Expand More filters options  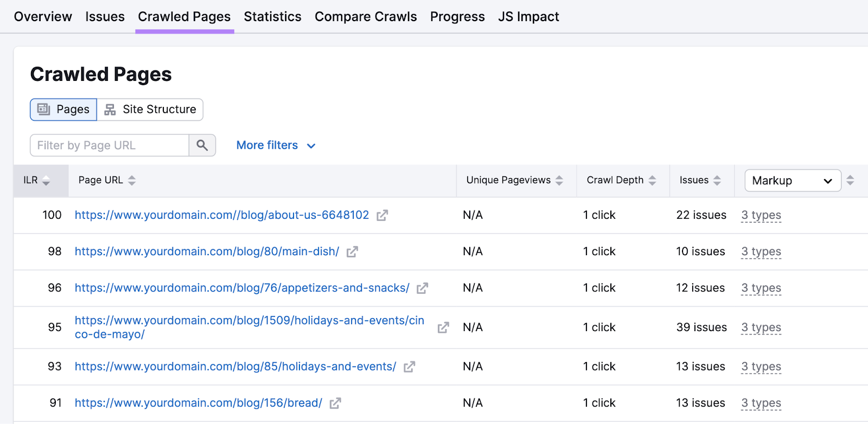[x=276, y=145]
